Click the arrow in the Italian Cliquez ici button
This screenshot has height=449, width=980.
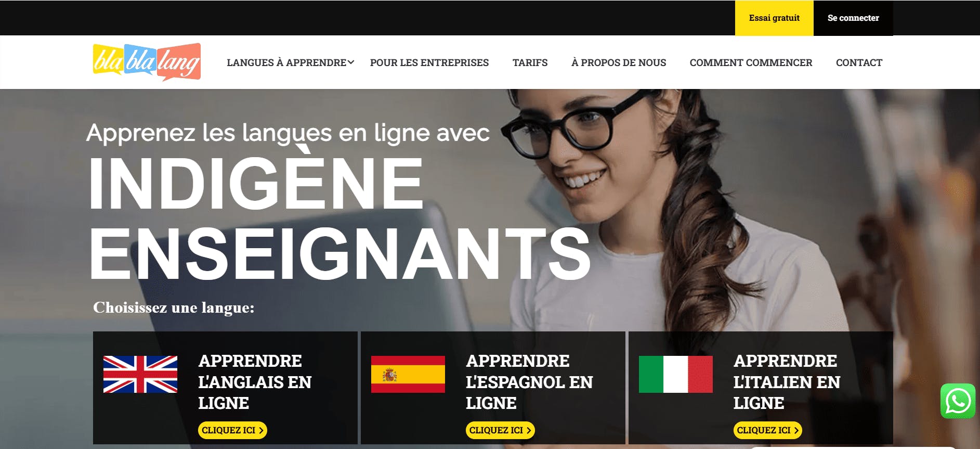796,430
